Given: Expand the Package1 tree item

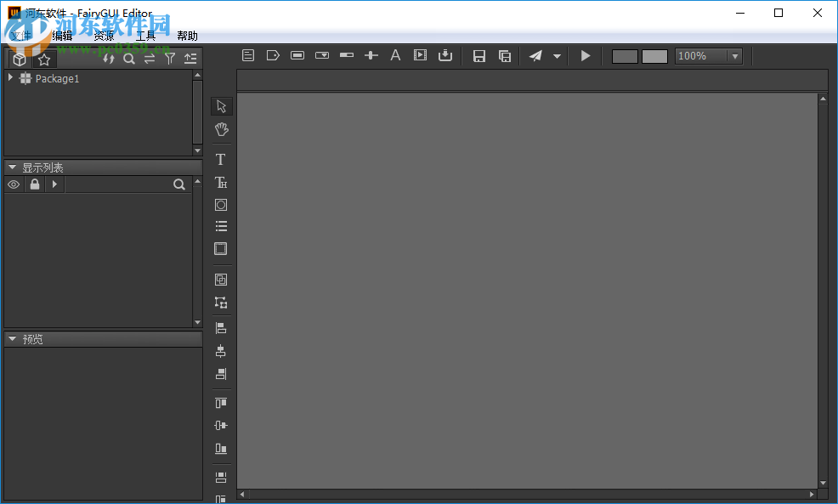Looking at the screenshot, I should pos(9,78).
